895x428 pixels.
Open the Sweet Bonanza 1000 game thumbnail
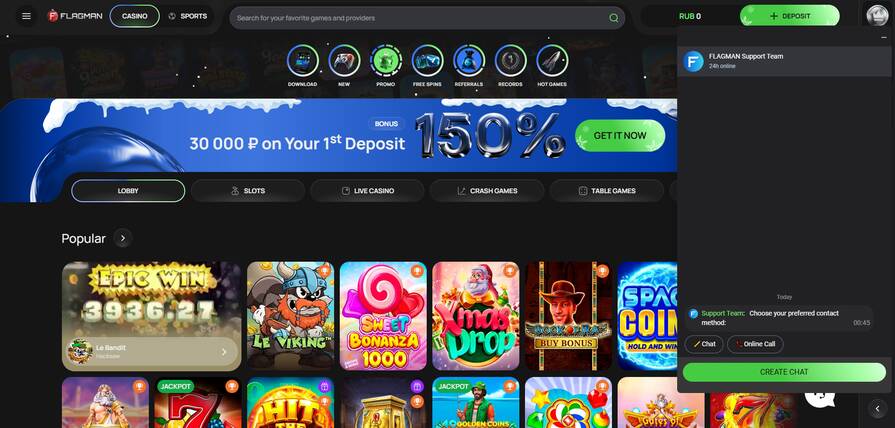383,316
